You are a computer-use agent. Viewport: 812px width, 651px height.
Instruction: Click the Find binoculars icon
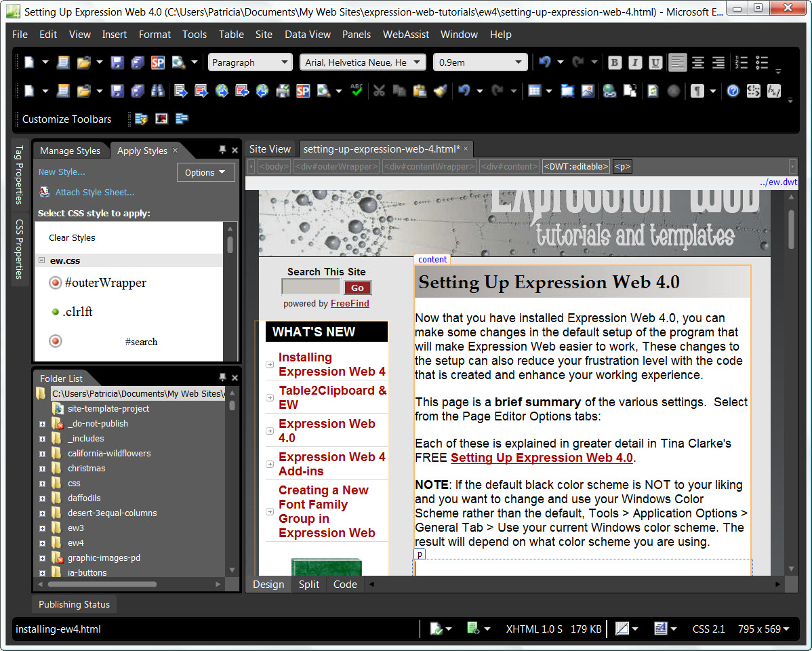pyautogui.click(x=157, y=92)
